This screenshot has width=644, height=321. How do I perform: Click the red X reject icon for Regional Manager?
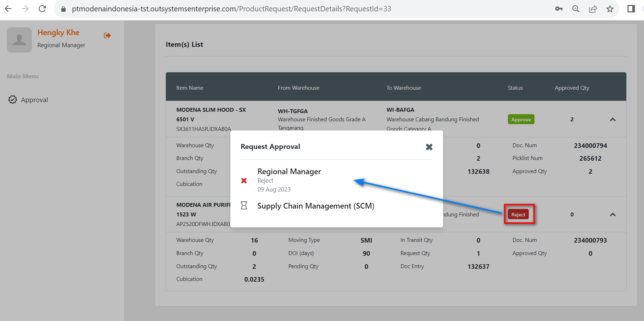click(x=244, y=181)
